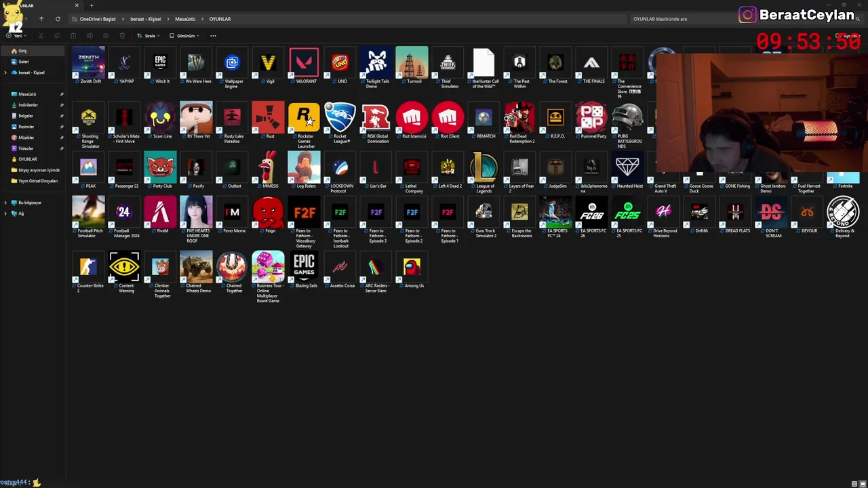Select EA SPORTS FC 26 shortcut
This screenshot has width=868, height=488.
pos(591,217)
